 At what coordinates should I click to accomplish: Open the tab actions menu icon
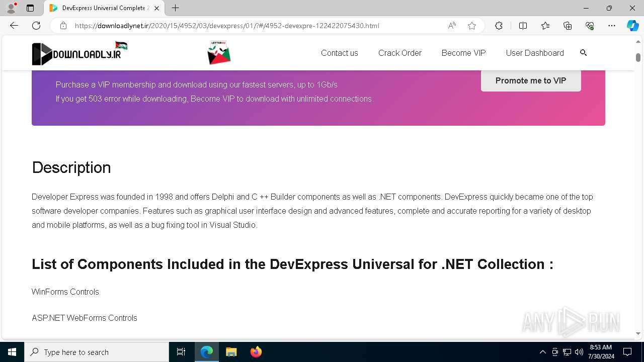(30, 8)
